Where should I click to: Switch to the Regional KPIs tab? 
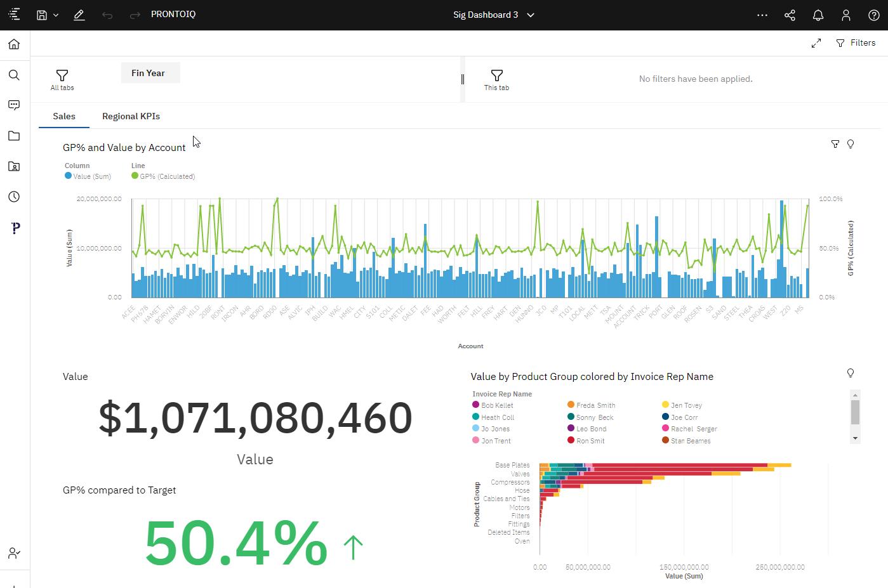131,116
